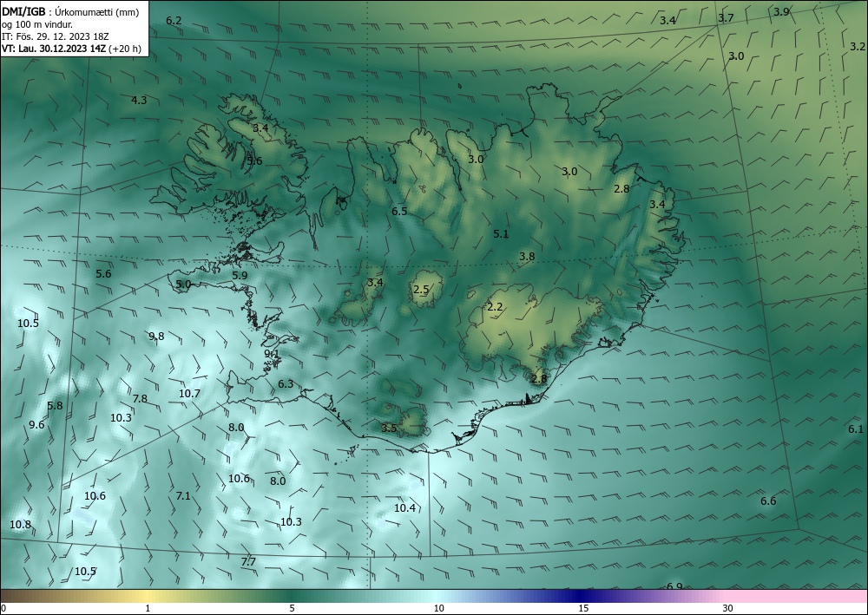Click the 10.8 value label

click(21, 524)
